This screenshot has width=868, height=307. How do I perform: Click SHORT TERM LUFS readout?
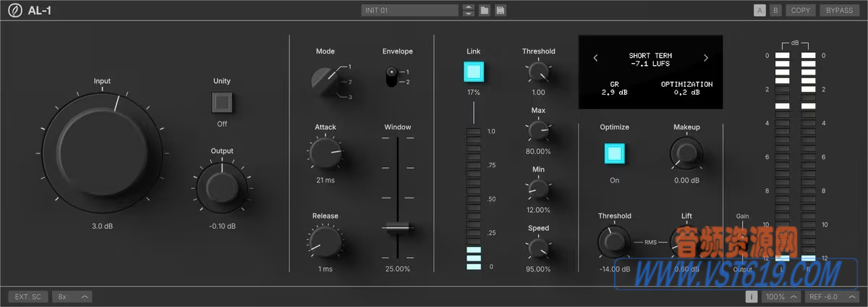(650, 59)
